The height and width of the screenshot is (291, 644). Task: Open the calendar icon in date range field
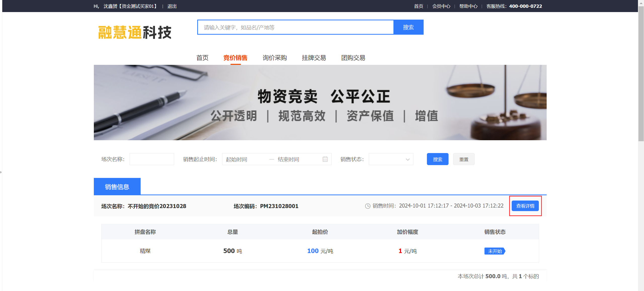pyautogui.click(x=325, y=159)
